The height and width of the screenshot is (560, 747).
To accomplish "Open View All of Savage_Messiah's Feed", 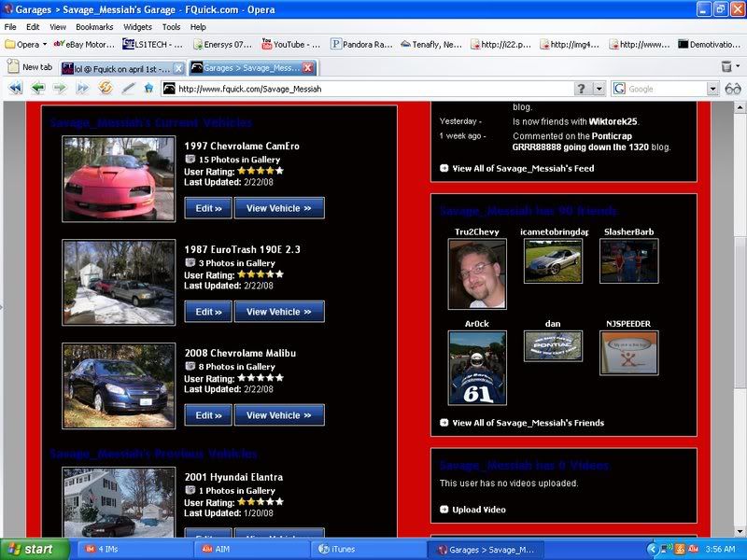I will [523, 168].
